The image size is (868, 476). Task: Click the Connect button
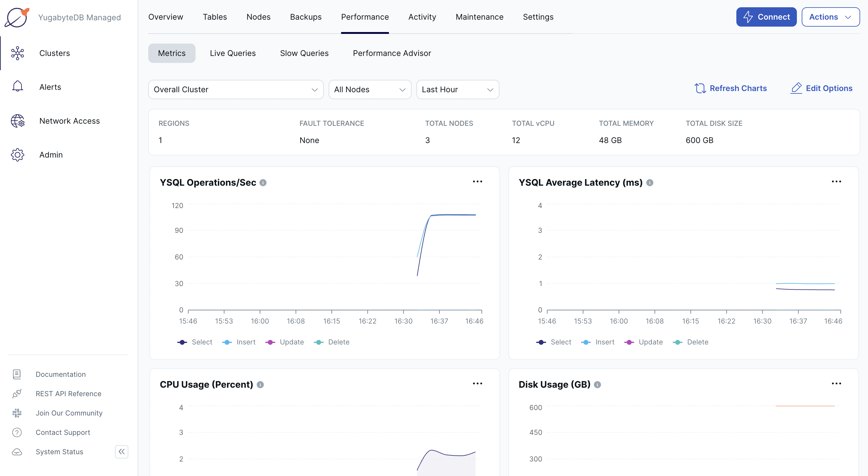pyautogui.click(x=766, y=17)
